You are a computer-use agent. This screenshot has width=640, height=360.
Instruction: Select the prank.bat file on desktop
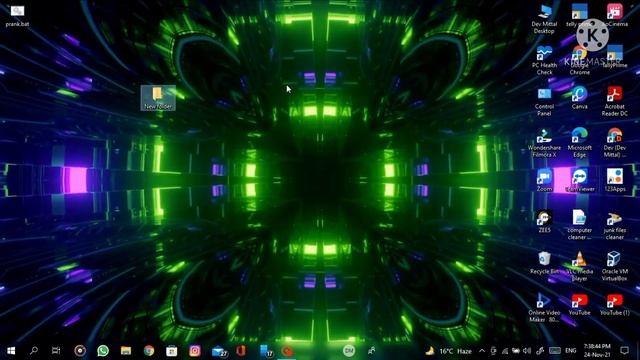17,16
